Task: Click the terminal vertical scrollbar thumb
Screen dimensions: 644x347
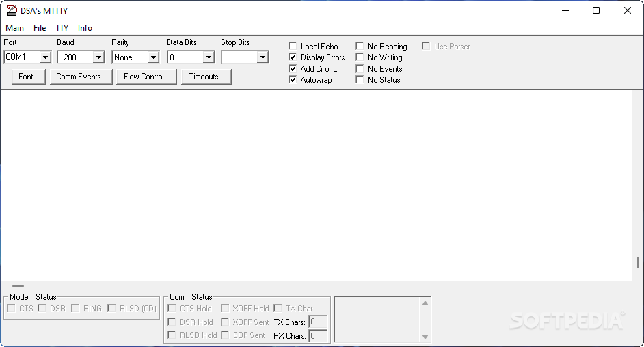Action: pyautogui.click(x=638, y=262)
